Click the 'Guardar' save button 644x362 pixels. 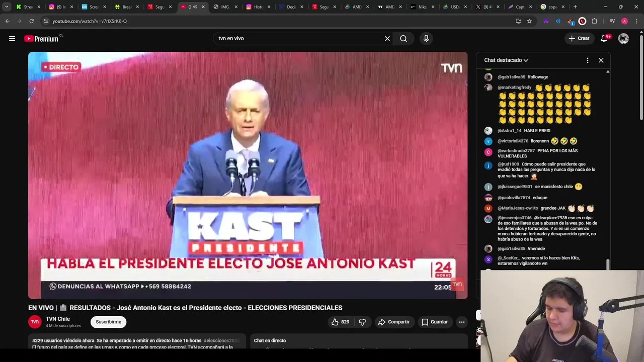434,322
